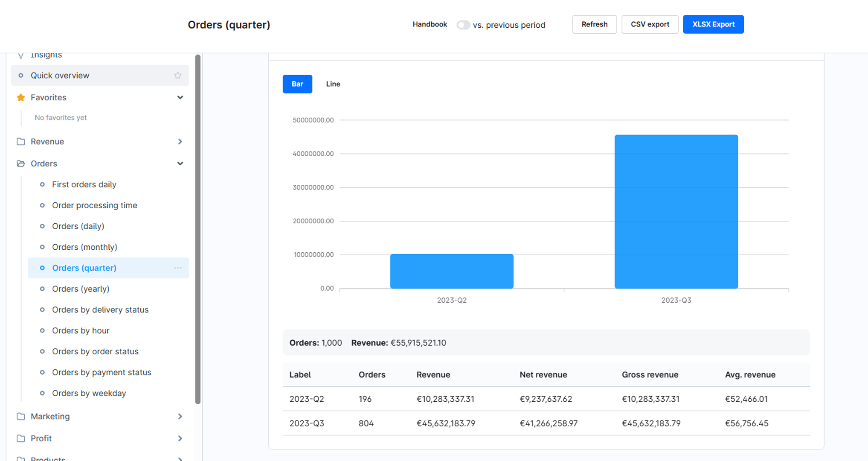Viewport: 868px width, 461px height.
Task: Click the Orders column header
Action: point(372,375)
